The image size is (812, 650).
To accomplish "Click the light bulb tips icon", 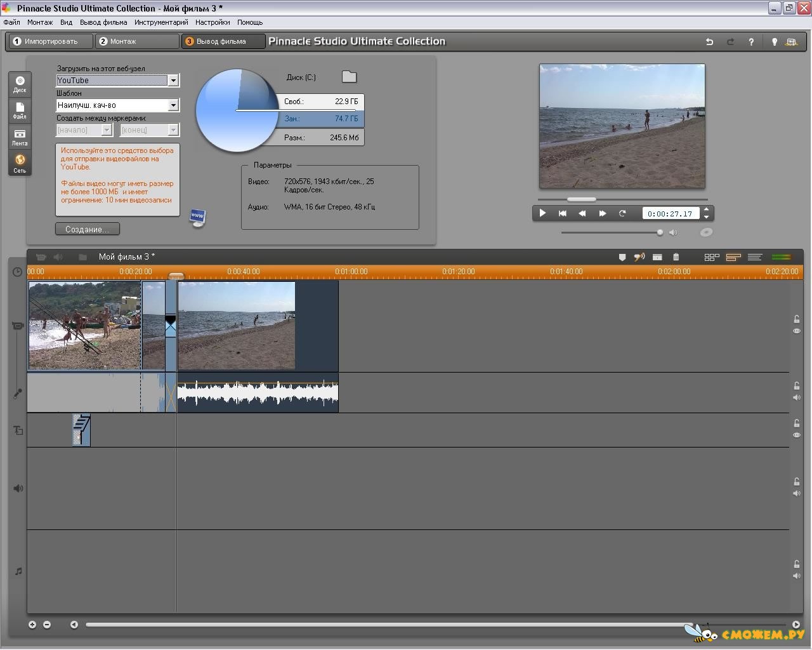I will click(774, 42).
